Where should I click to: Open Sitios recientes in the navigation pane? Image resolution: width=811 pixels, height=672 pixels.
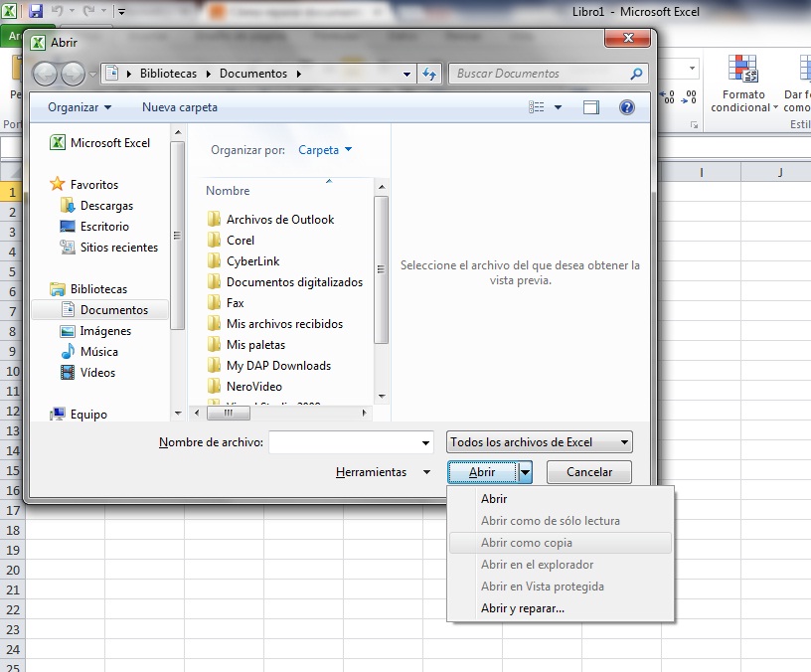coord(109,248)
